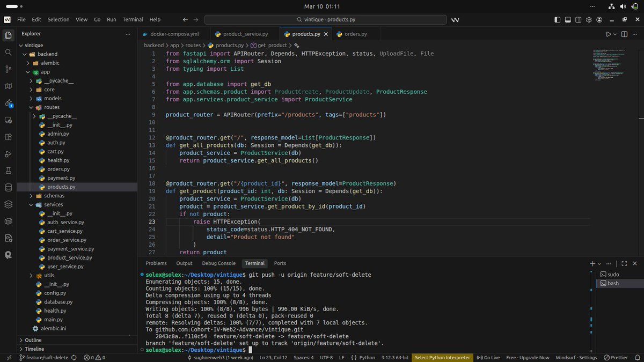Switch to the docker-compose.yml tab
Image resolution: width=644 pixels, height=362 pixels.
pyautogui.click(x=173, y=34)
